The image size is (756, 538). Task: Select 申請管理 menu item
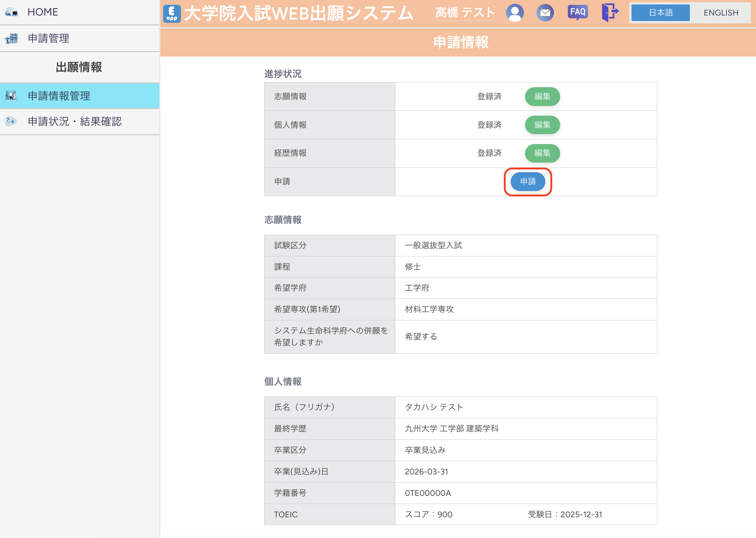pos(48,38)
